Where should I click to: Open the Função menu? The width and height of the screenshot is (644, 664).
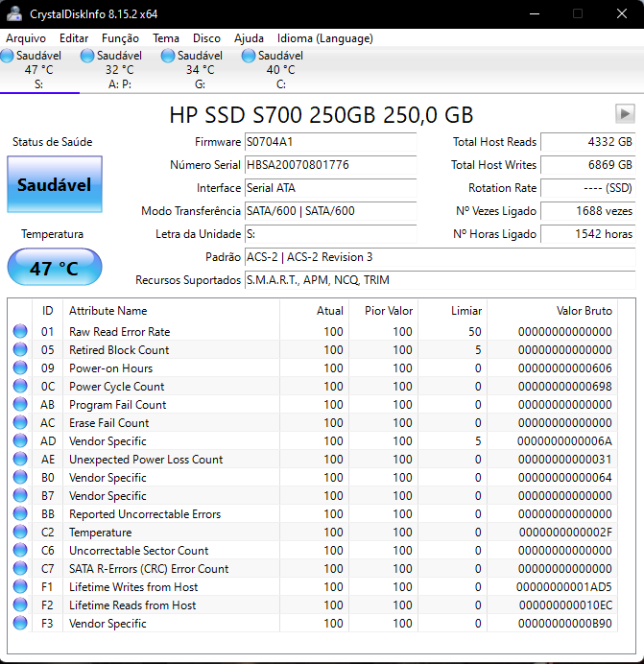point(120,38)
